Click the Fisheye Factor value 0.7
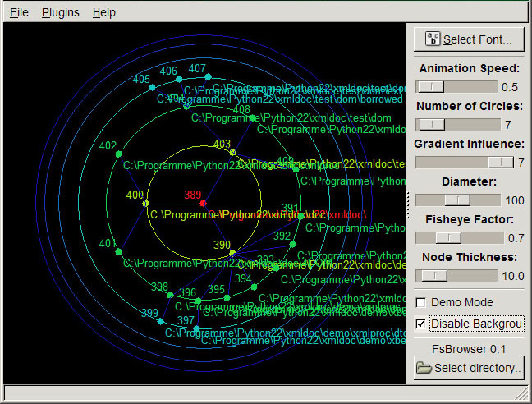532x404 pixels. pyautogui.click(x=516, y=238)
